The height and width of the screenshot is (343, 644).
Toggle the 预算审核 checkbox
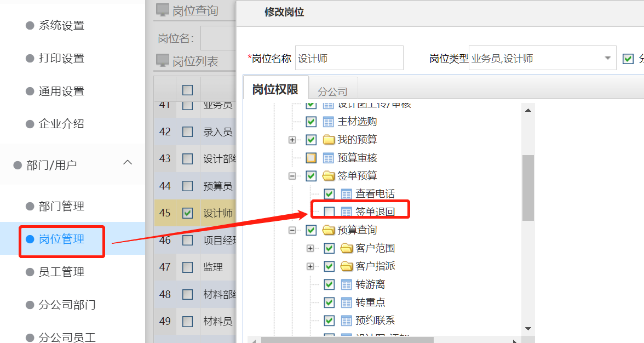311,158
